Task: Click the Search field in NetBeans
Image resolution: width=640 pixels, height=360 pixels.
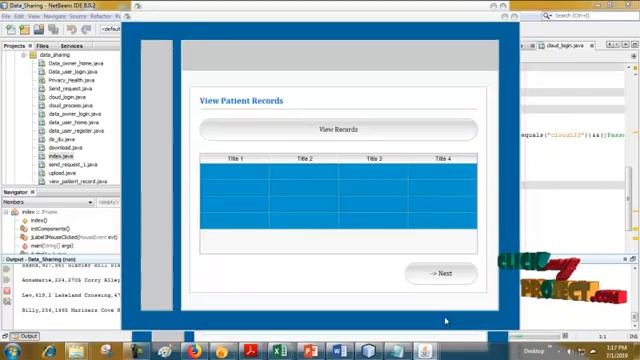Action: (x=591, y=16)
